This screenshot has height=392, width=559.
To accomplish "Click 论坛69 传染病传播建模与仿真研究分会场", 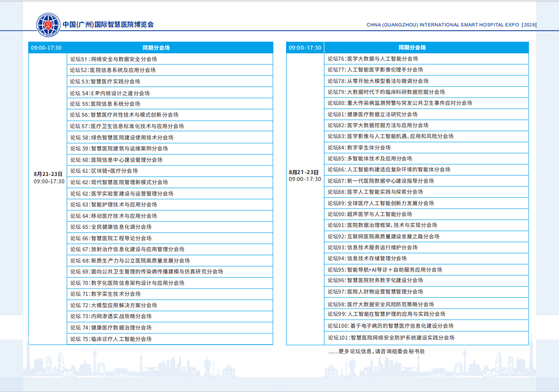I will (x=146, y=272).
